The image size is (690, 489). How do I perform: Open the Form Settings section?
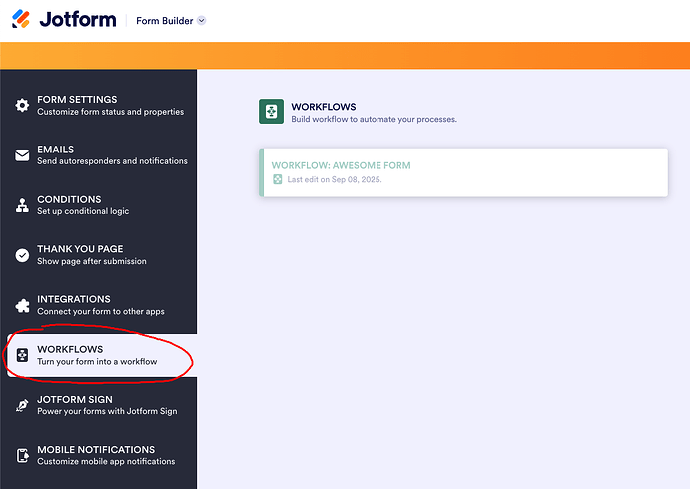pos(99,105)
